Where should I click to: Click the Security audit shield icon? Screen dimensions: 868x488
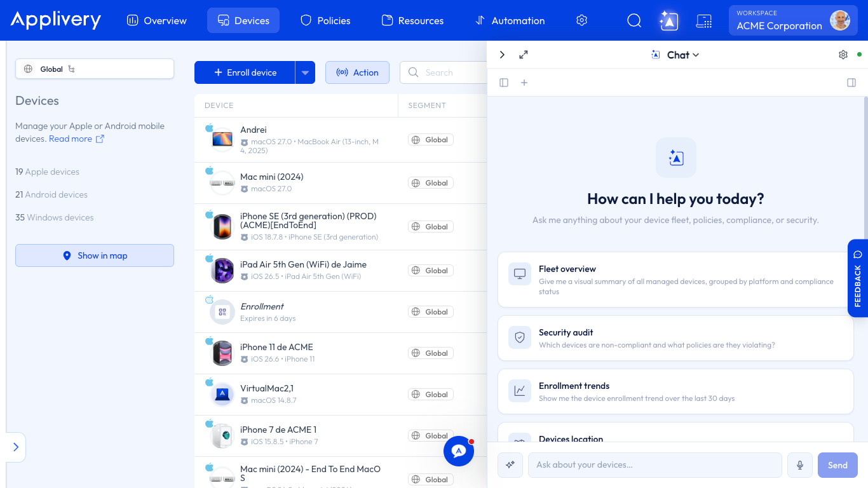pos(520,337)
